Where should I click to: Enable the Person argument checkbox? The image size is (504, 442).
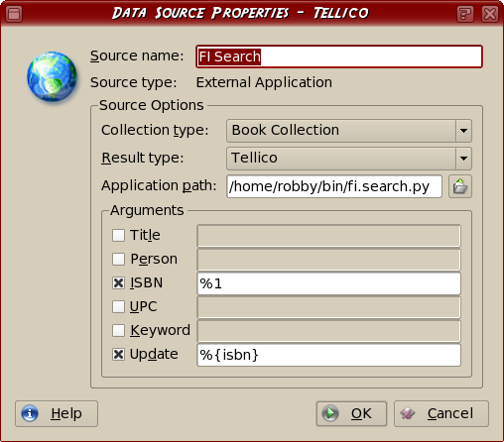pos(118,260)
